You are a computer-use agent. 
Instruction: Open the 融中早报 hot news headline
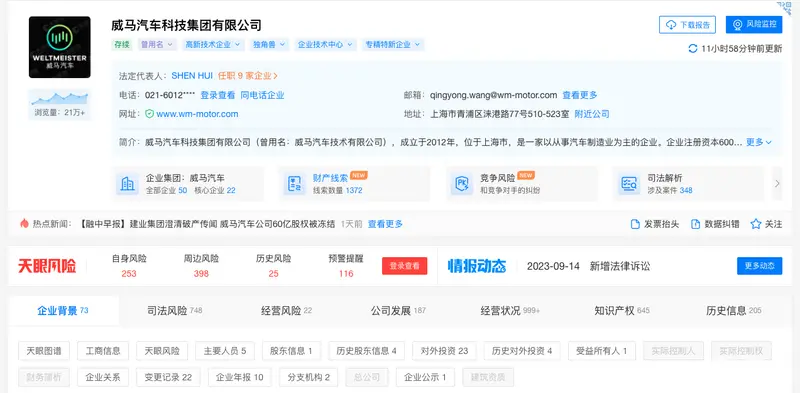(x=208, y=224)
